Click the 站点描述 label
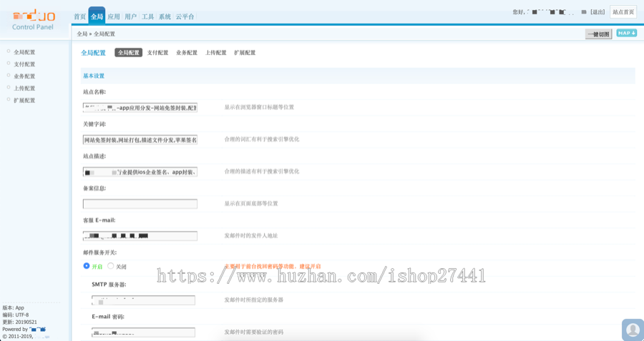Screen dimensions: 644x341 pos(94,156)
